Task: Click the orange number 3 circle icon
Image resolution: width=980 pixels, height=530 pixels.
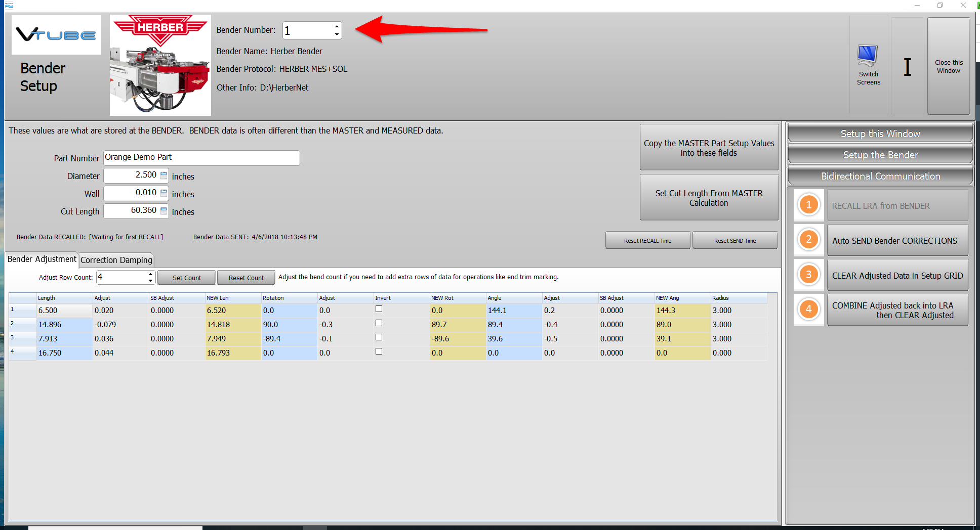Action: pos(808,275)
